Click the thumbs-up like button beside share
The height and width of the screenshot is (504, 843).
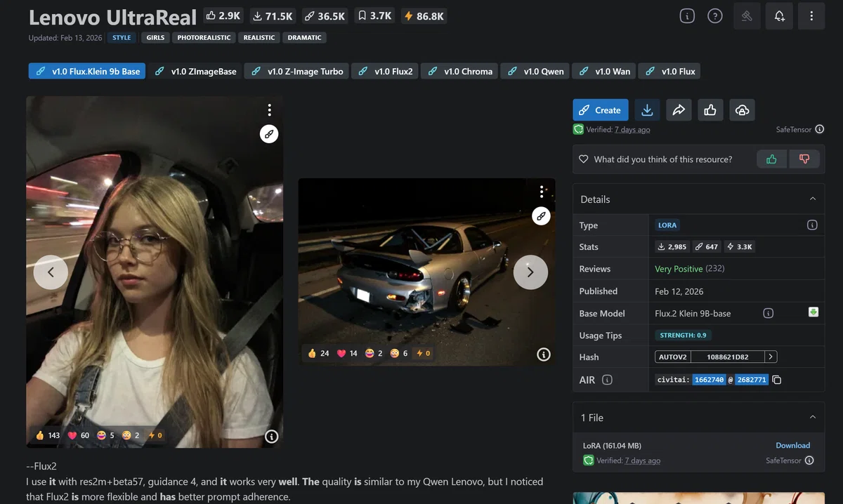710,110
